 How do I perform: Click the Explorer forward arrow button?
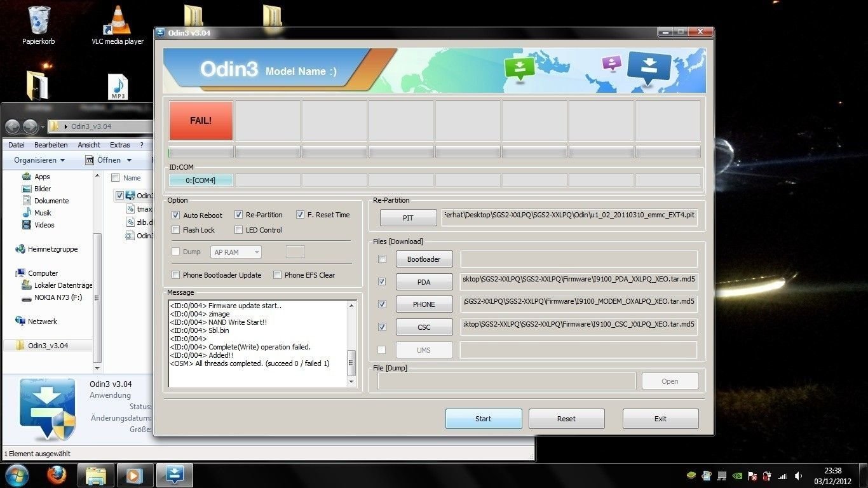point(30,126)
